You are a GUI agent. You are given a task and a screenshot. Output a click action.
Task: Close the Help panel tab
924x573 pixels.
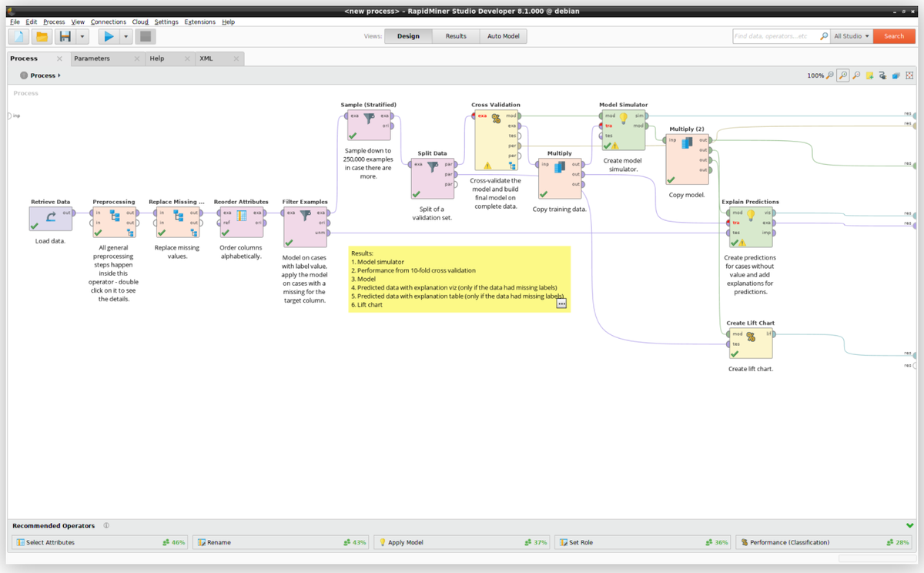[x=187, y=59]
